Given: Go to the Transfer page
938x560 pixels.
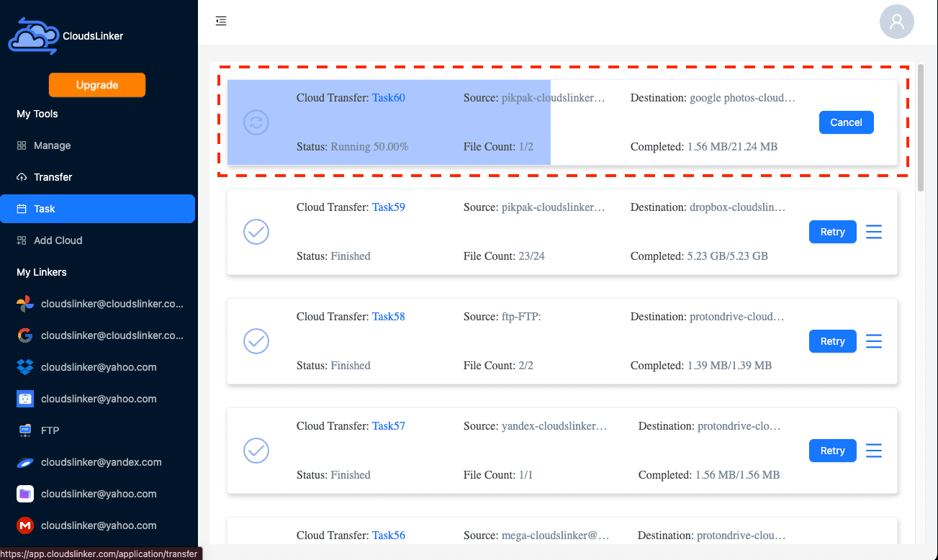Looking at the screenshot, I should (97, 177).
